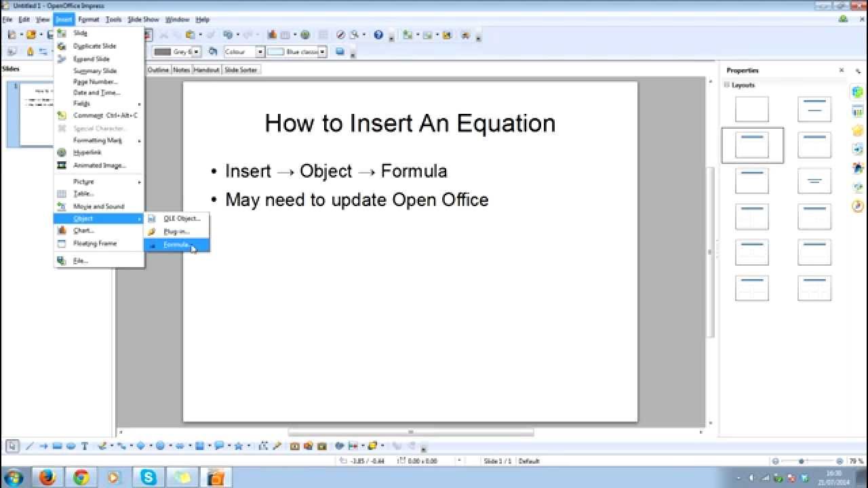The height and width of the screenshot is (488, 868).
Task: Select the Ellipse tool
Action: coord(71,446)
